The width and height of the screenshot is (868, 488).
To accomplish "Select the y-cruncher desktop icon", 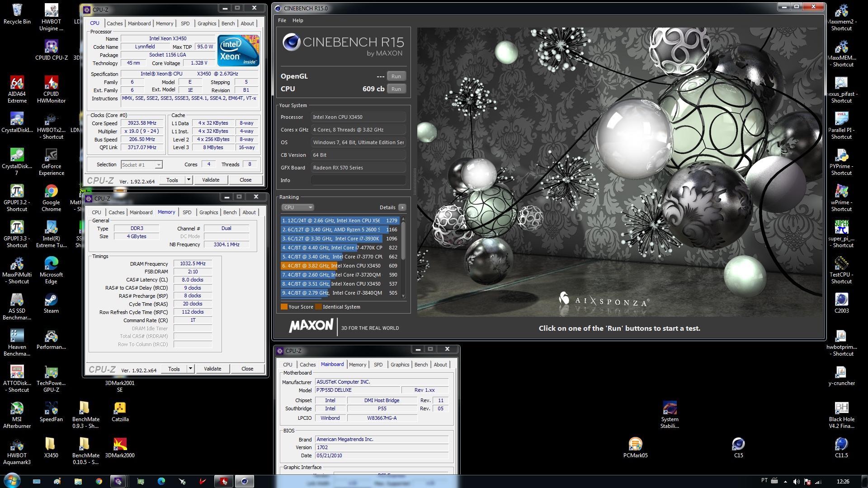I will pos(841,375).
